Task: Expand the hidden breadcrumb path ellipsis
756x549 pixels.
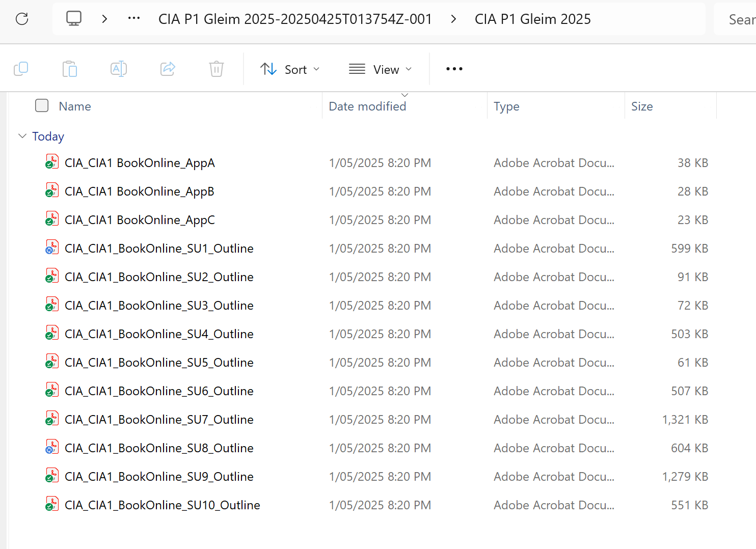Action: point(134,19)
